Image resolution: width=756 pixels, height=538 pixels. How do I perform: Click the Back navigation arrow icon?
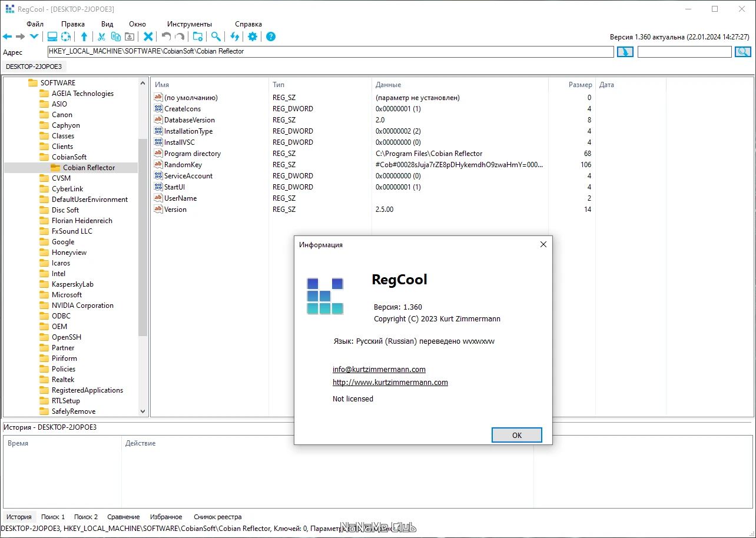click(x=7, y=36)
